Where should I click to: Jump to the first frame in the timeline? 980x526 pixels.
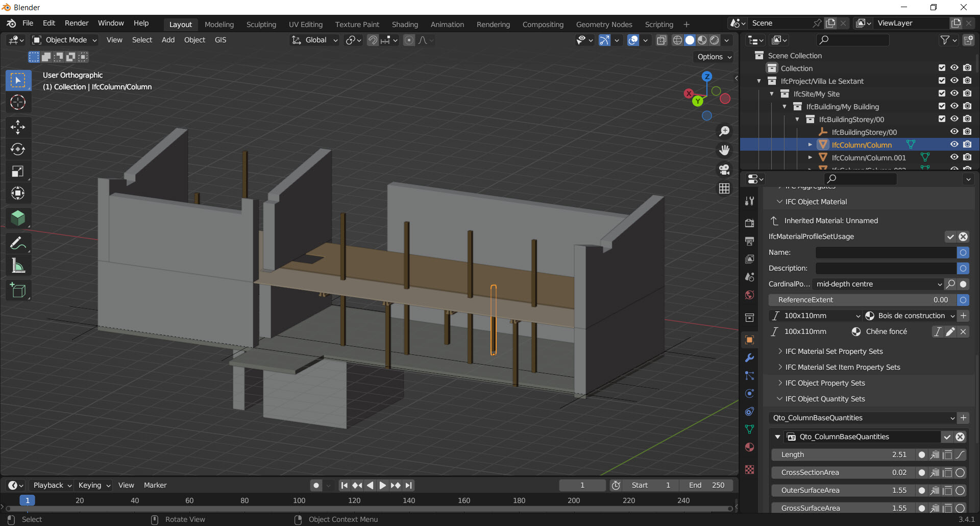tap(344, 485)
